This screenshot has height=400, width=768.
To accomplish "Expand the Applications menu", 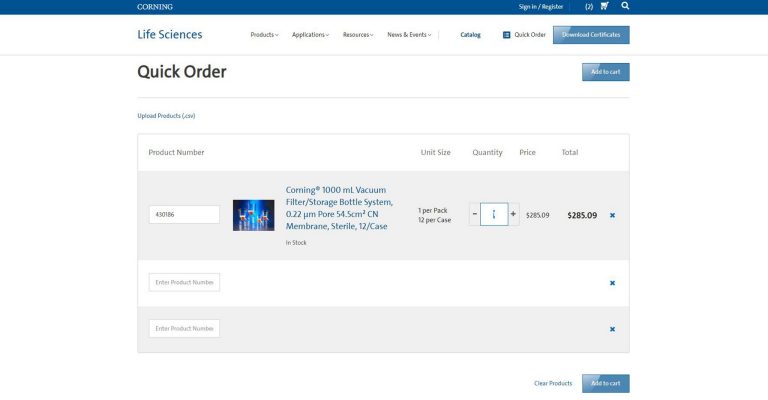I will [x=311, y=35].
